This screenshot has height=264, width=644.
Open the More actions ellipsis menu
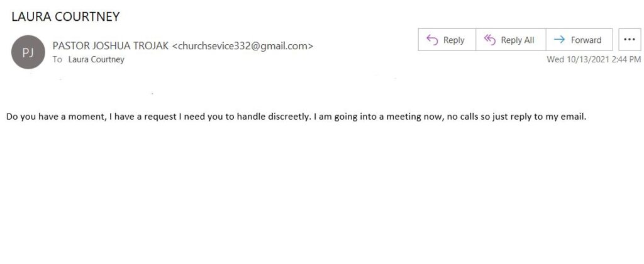point(630,40)
